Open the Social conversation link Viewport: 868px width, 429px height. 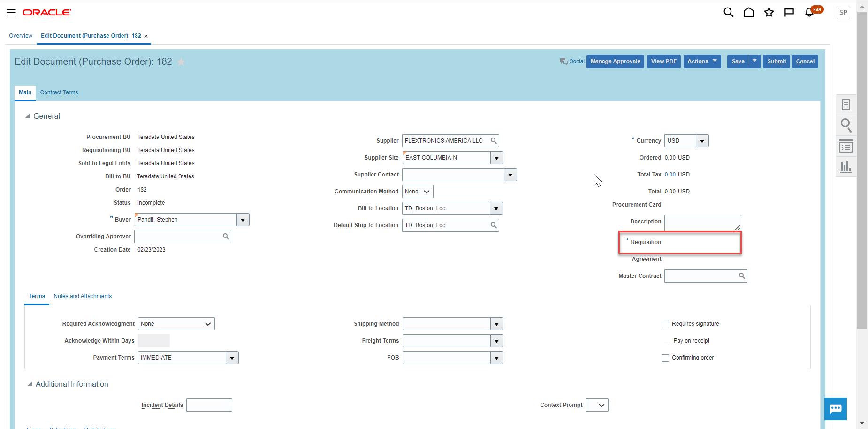coord(572,61)
